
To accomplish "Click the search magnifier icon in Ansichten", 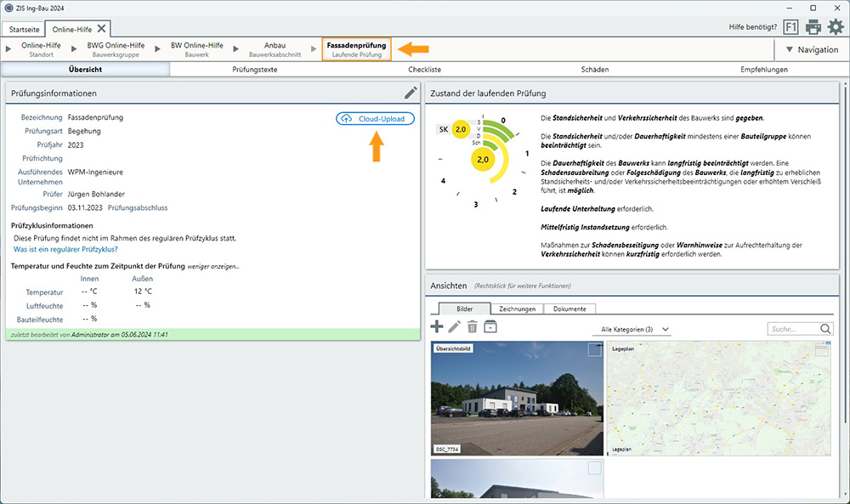I will 825,329.
